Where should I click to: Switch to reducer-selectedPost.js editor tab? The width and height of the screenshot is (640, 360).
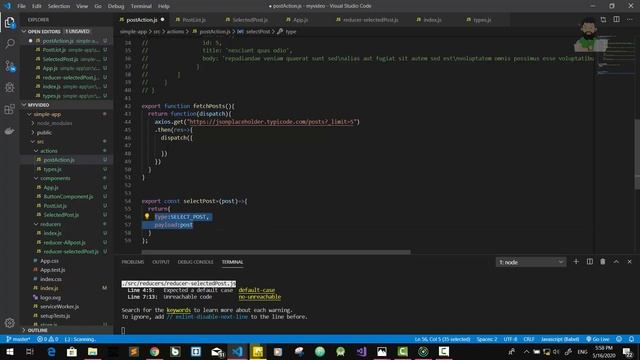370,20
